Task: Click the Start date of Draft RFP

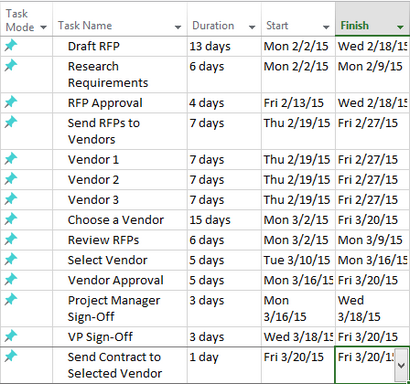Action: [x=298, y=46]
